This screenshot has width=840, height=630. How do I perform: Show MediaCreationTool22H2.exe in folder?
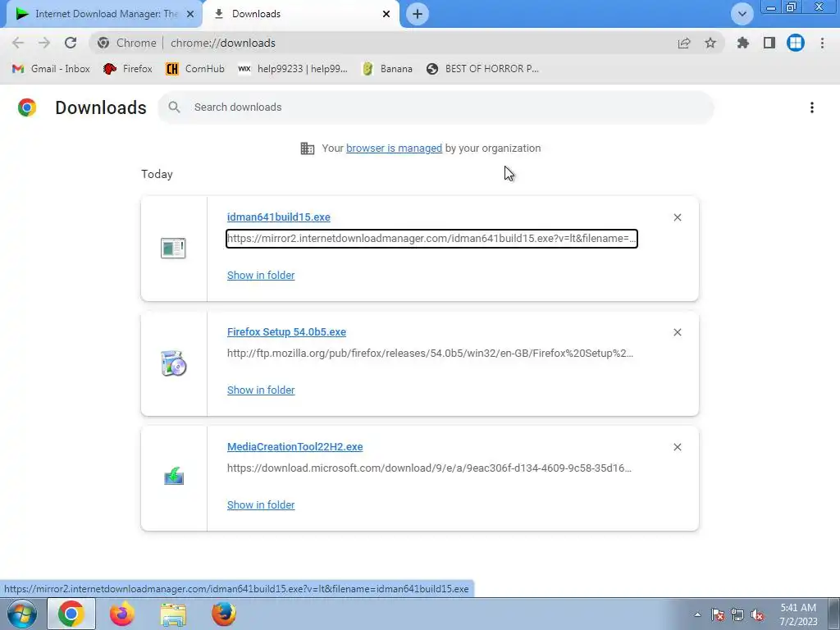261,505
